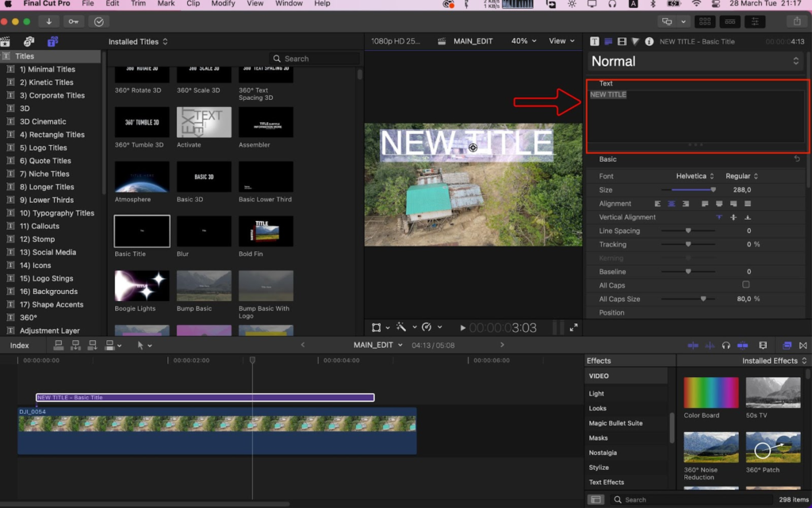The image size is (812, 508).
Task: Reset the Basic section arrow
Action: [797, 159]
